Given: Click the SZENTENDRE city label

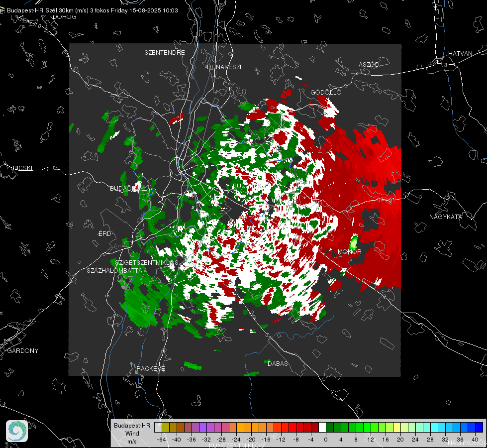Looking at the screenshot, I should click(x=165, y=53).
